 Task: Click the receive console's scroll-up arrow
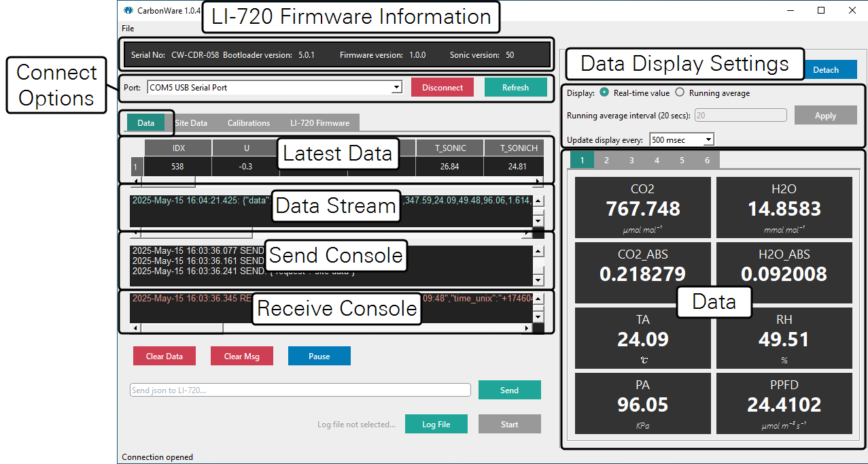[538, 298]
